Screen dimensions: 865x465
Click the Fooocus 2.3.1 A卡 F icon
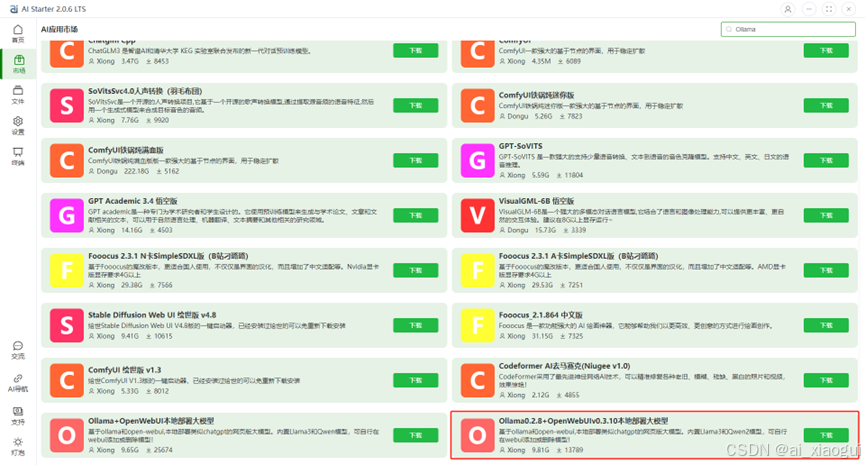click(478, 270)
